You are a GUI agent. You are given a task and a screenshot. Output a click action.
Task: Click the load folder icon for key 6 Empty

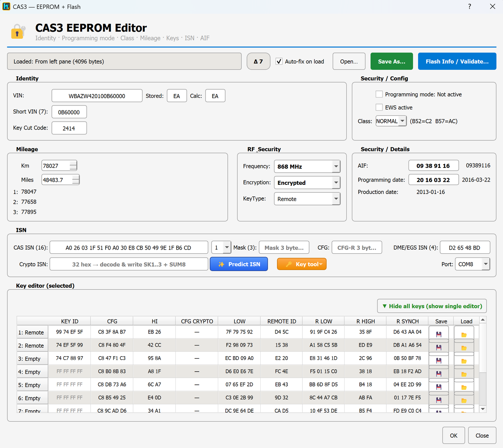point(464,401)
